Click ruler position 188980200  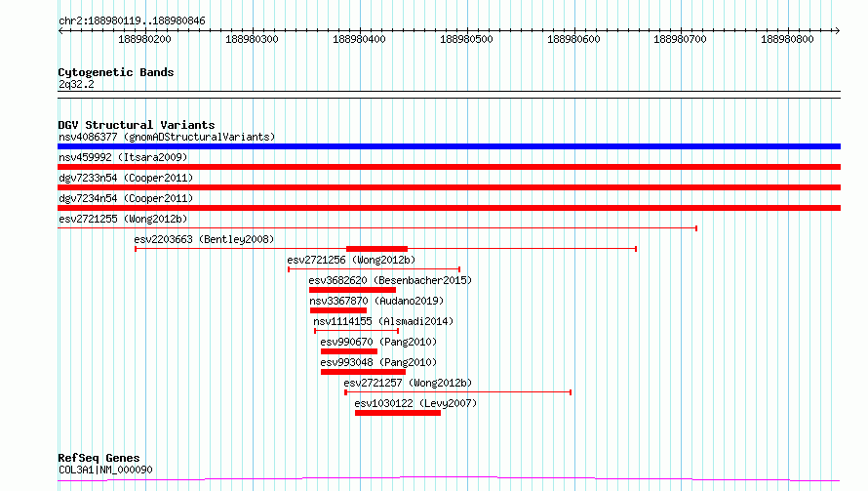[x=144, y=39]
